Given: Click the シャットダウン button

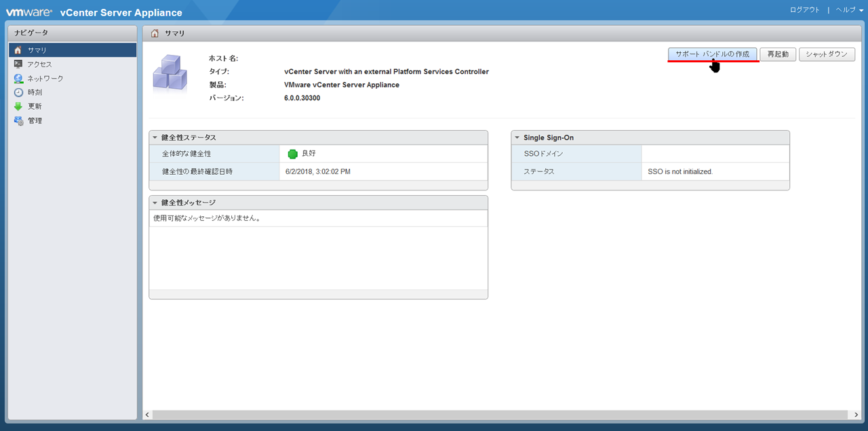Looking at the screenshot, I should (827, 54).
